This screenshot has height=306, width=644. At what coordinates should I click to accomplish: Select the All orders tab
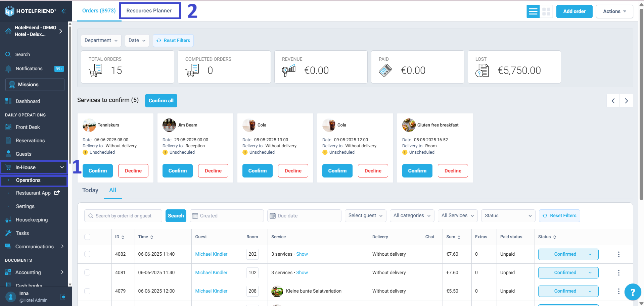click(112, 190)
